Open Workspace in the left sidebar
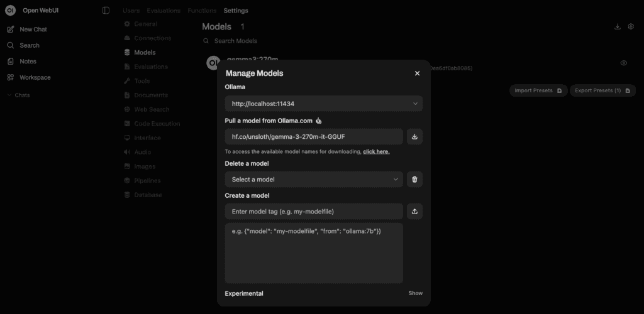The height and width of the screenshot is (314, 644). 29,77
